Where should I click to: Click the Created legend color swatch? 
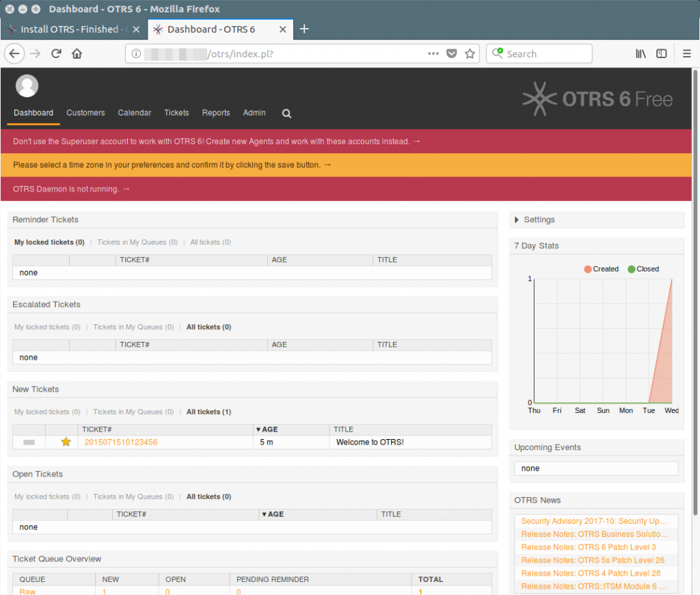pyautogui.click(x=587, y=269)
